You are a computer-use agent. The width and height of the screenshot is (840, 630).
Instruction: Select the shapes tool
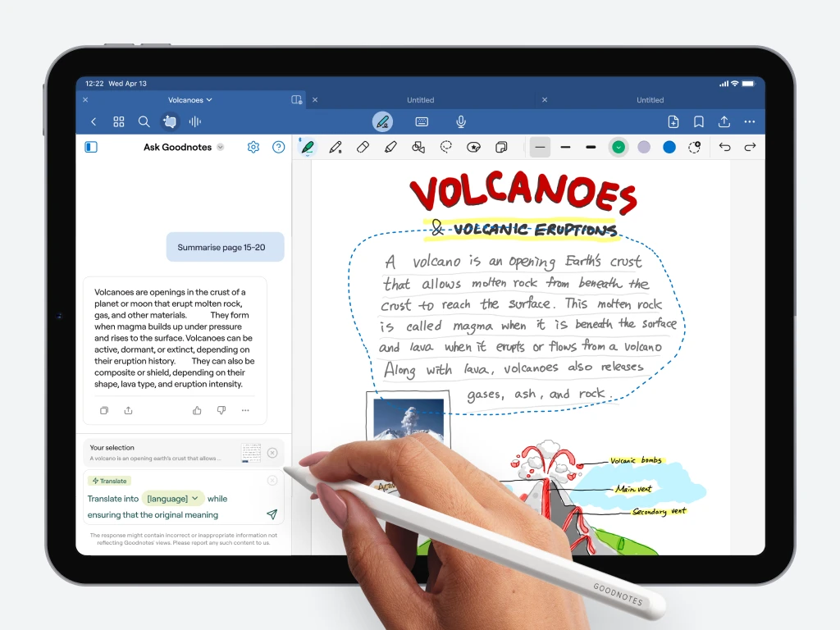click(x=418, y=147)
